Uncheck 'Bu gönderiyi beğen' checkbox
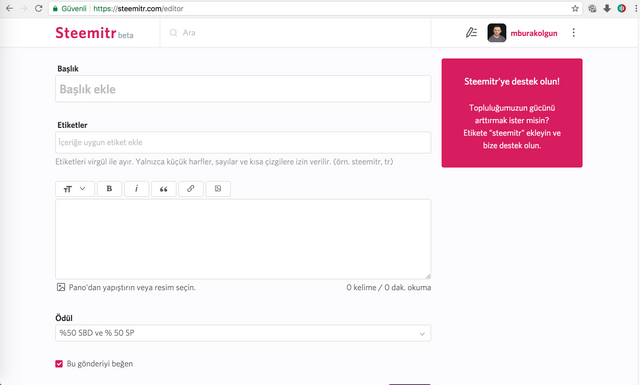The width and height of the screenshot is (640, 385). point(59,364)
